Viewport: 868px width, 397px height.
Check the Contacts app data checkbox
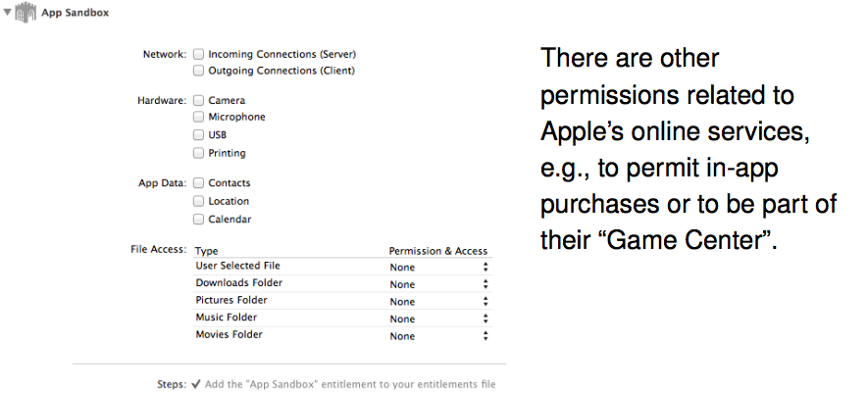pyautogui.click(x=199, y=182)
